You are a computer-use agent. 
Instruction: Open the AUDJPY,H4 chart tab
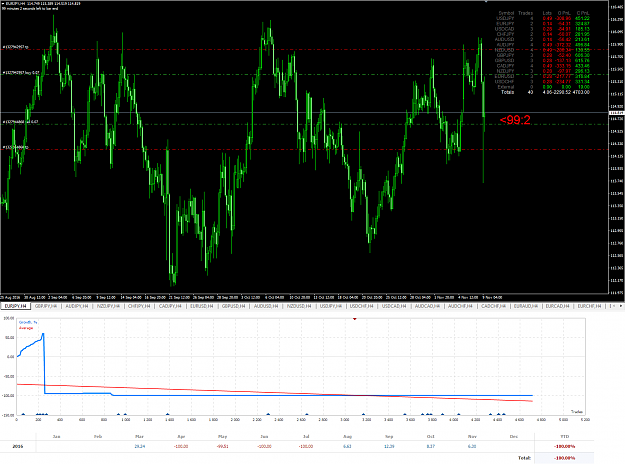77,306
